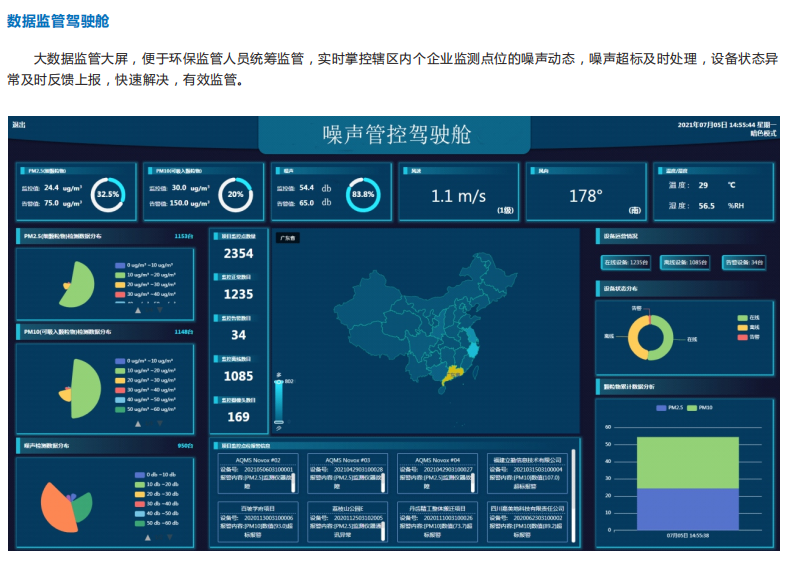Select the yellow highlighted Guangdong province on map
This screenshot has height=568, width=800.
455,373
